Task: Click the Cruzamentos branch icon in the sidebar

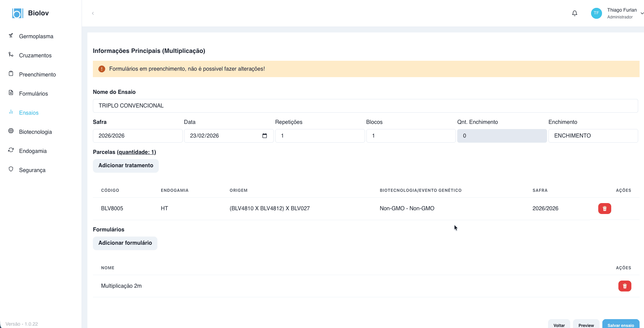Action: pyautogui.click(x=11, y=55)
